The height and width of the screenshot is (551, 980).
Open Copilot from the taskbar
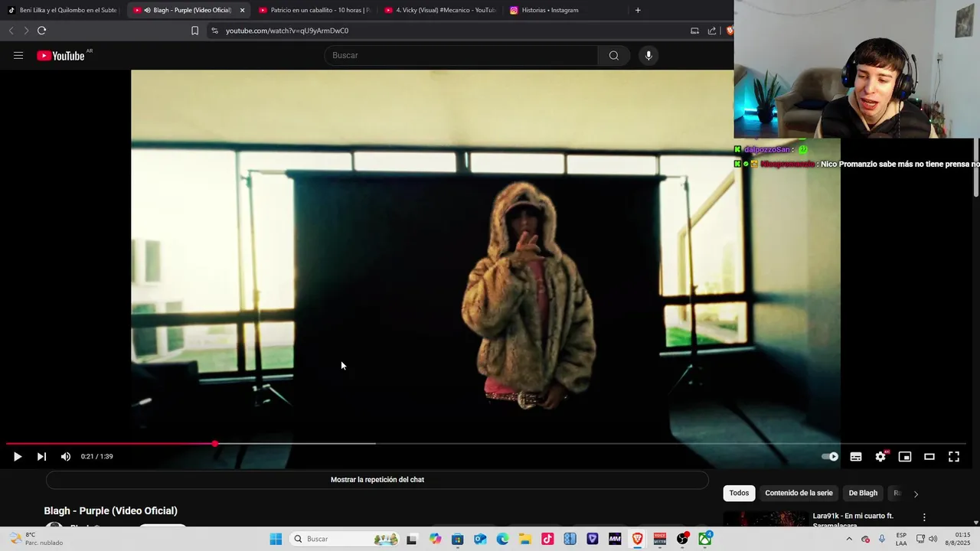[x=435, y=539]
